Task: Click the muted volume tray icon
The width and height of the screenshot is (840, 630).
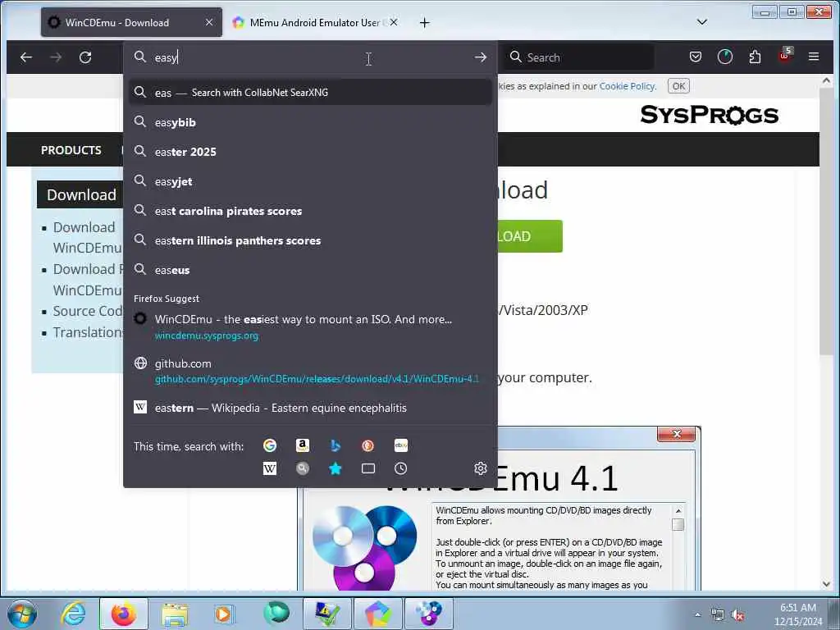Action: coord(737,615)
